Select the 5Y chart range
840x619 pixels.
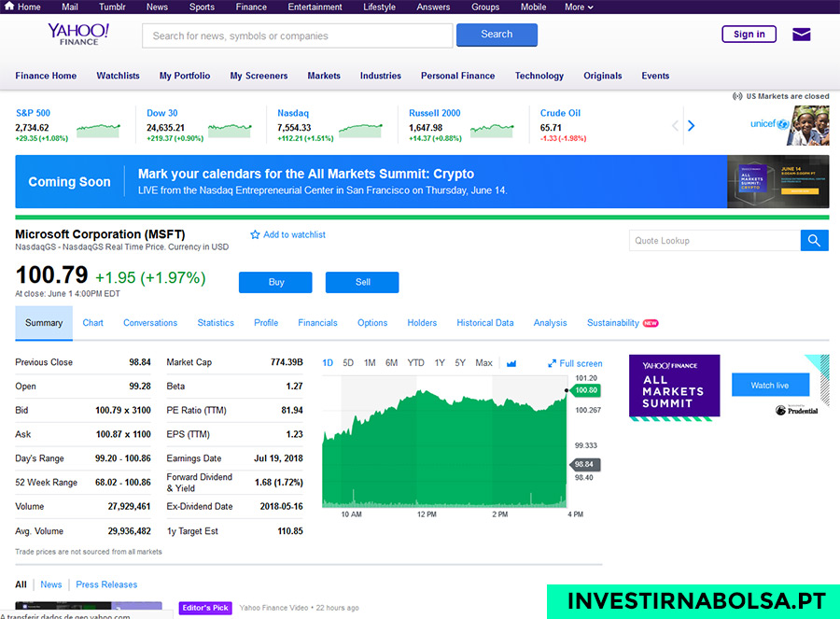click(x=460, y=363)
